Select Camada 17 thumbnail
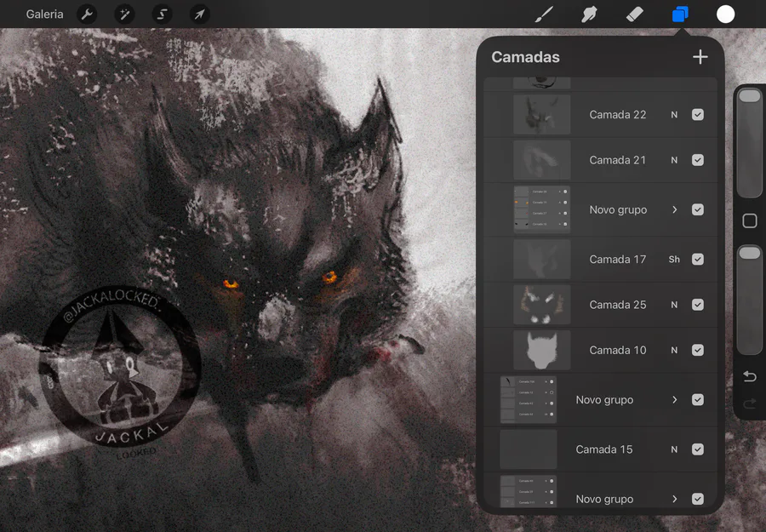Image resolution: width=766 pixels, height=532 pixels. [542, 259]
